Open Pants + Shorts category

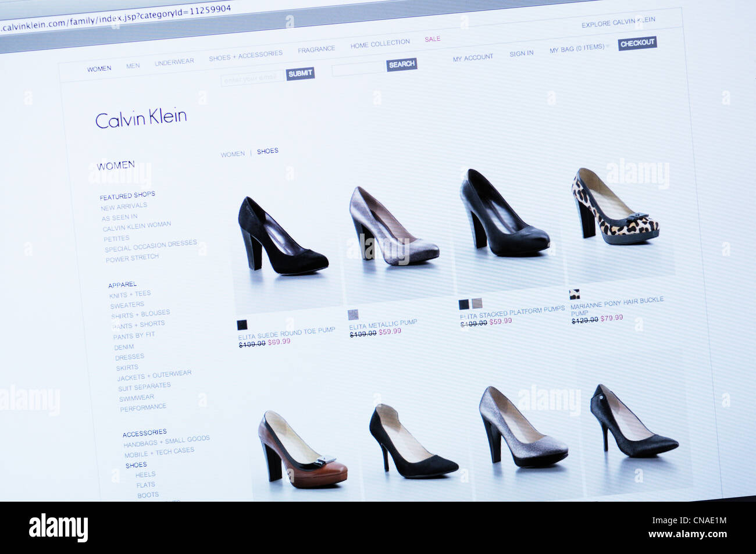pyautogui.click(x=138, y=325)
